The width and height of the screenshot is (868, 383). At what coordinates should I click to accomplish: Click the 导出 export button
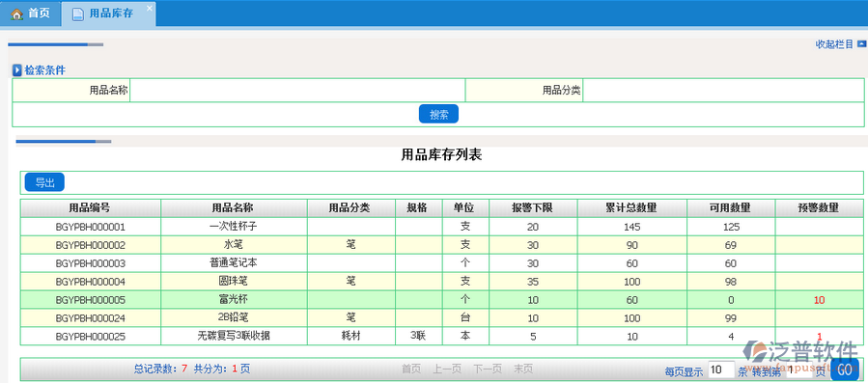point(44,182)
